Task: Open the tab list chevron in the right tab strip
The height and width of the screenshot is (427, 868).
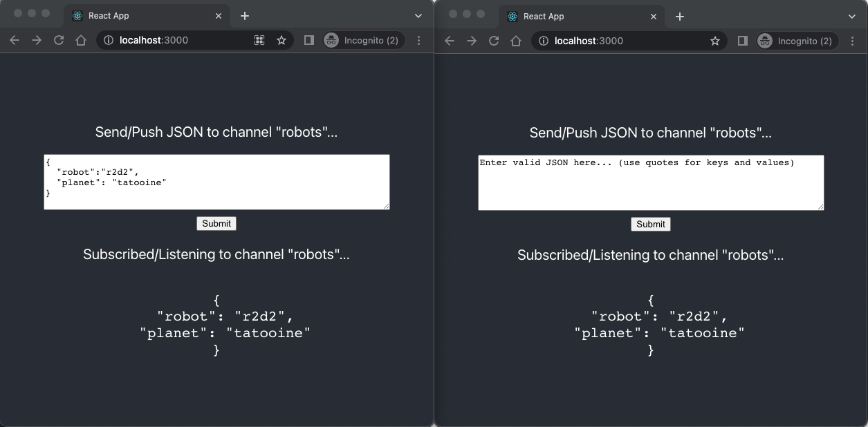Action: [851, 15]
